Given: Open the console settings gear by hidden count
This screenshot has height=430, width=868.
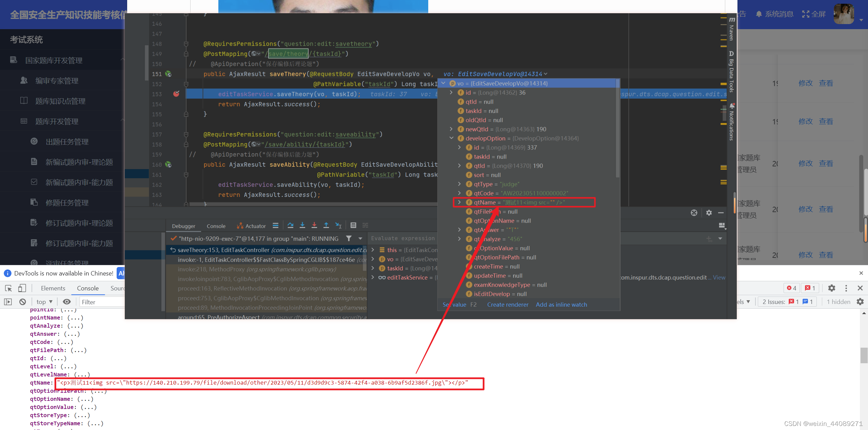Looking at the screenshot, I should pos(860,302).
